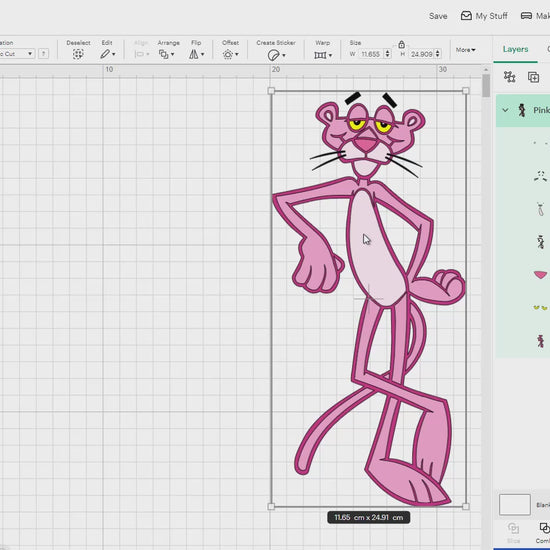
Task: Click the canvas vertical scrollbar thumb
Action: [486, 85]
